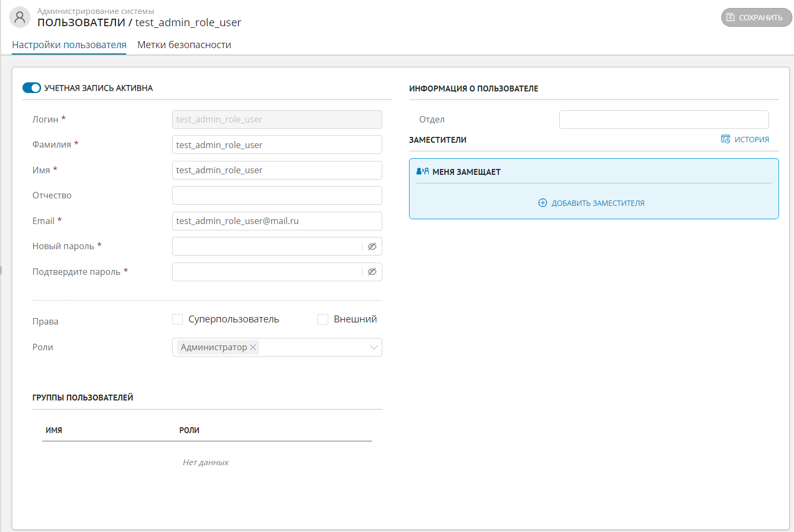Switch to Метки безопасности tab
This screenshot has height=532, width=794.
pos(184,45)
